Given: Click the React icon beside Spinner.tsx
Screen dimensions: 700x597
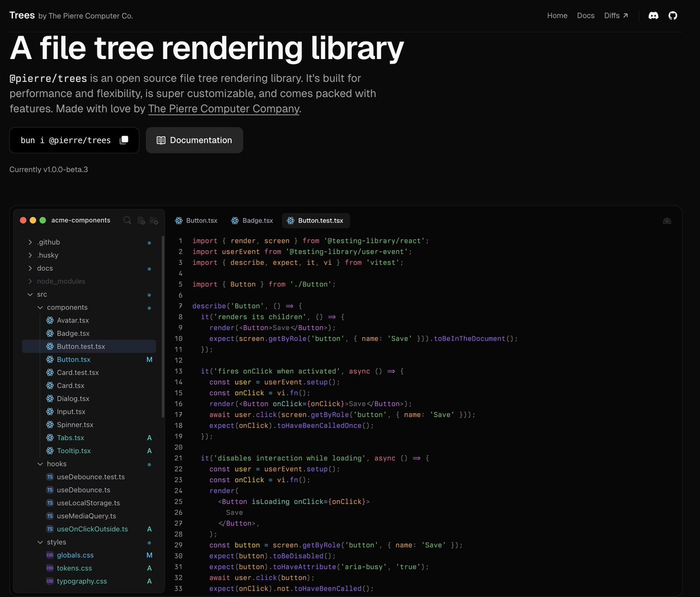Looking at the screenshot, I should click(50, 425).
